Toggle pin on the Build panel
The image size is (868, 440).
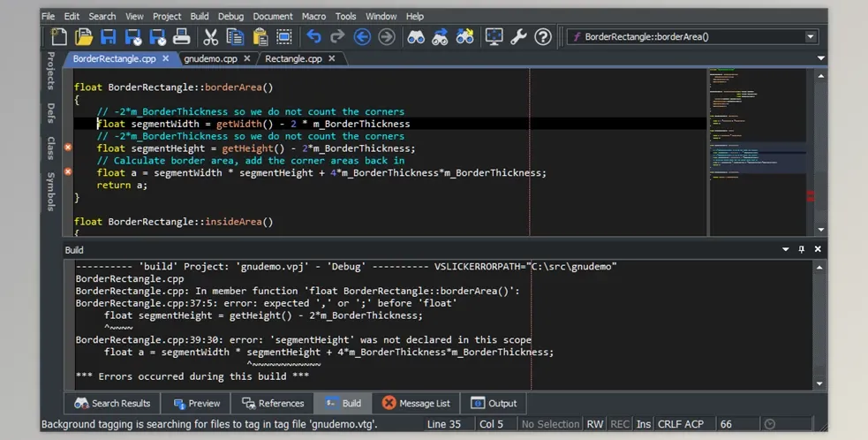[x=801, y=249]
